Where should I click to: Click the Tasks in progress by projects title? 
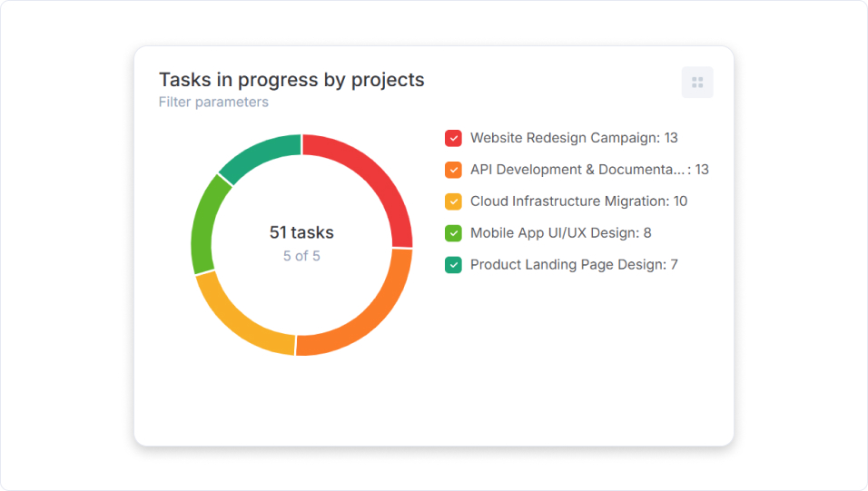click(291, 80)
